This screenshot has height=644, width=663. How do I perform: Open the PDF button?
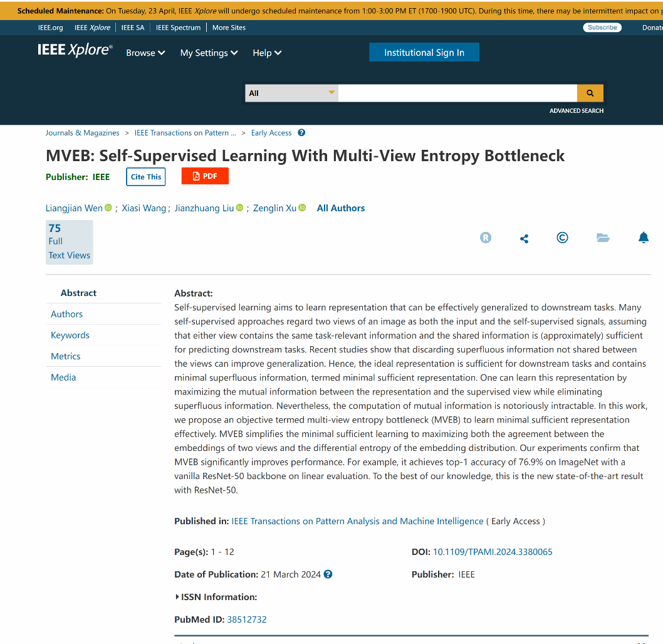(205, 176)
